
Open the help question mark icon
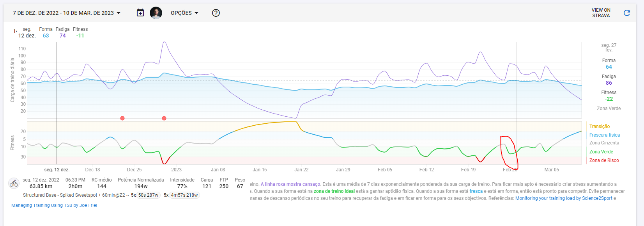[216, 13]
